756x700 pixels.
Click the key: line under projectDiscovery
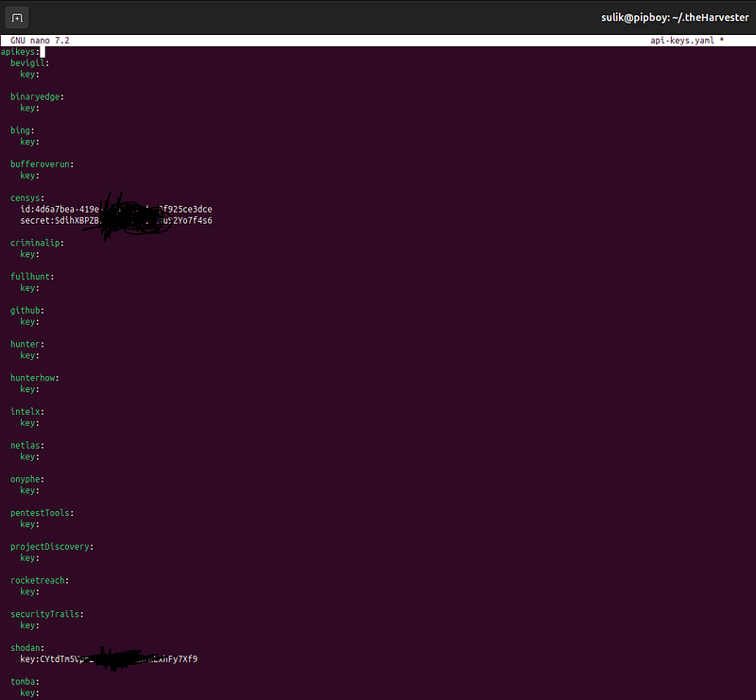point(30,557)
